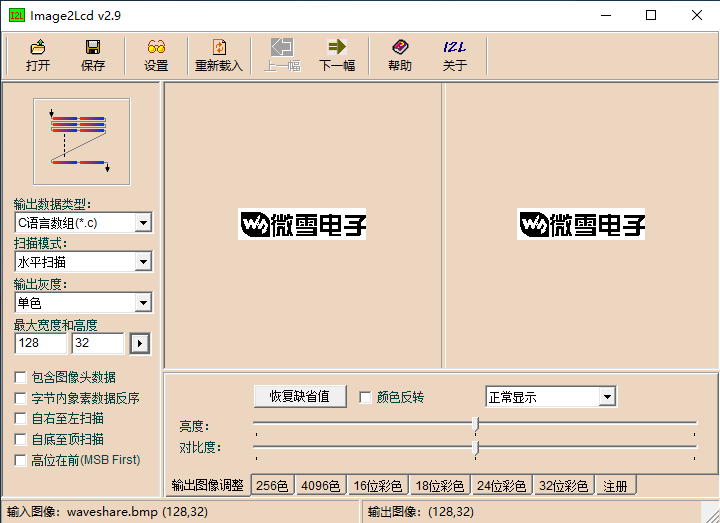Enable 包含图像头数据 checkbox
The width and height of the screenshot is (720, 523).
20,377
